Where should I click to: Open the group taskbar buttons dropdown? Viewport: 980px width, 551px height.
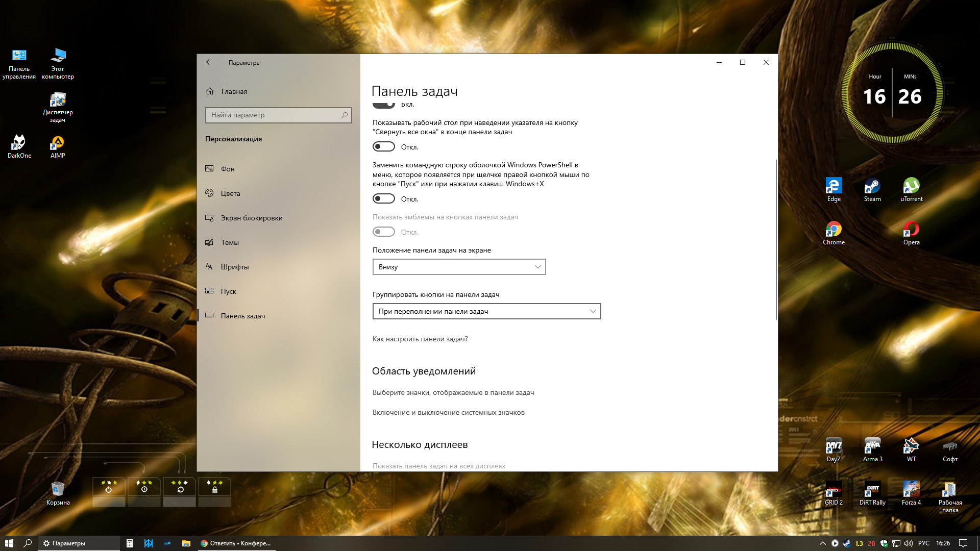point(486,311)
